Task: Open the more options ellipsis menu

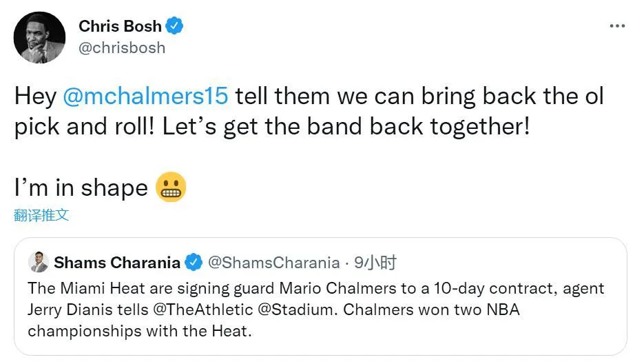Action: pyautogui.click(x=616, y=26)
